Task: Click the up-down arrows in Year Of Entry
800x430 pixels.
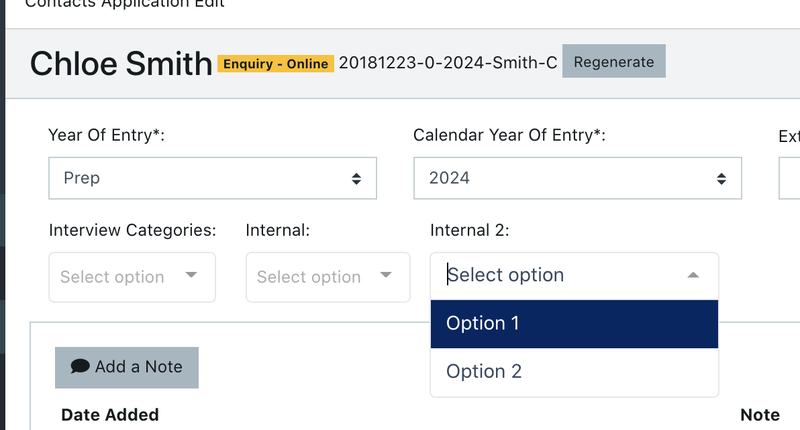Action: coord(356,179)
